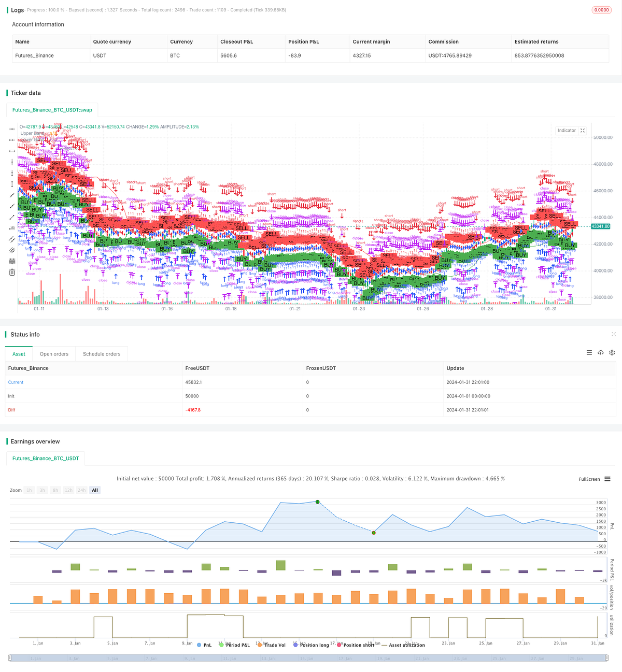This screenshot has width=622, height=672.
Task: Switch to the Open orders tab
Action: [x=54, y=354]
